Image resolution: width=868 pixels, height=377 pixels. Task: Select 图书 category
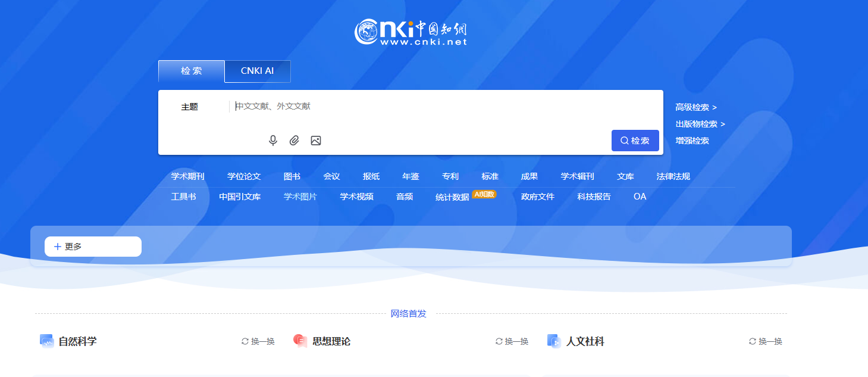point(292,176)
